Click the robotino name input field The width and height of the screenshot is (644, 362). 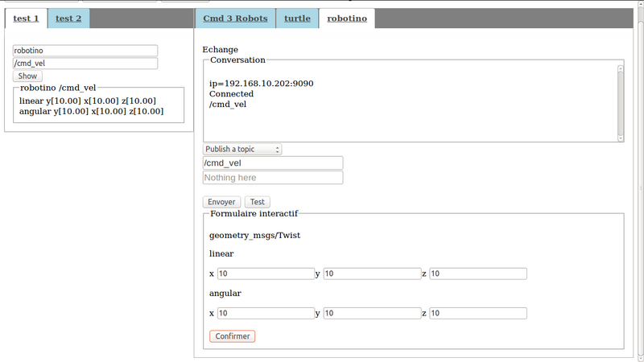tap(85, 50)
